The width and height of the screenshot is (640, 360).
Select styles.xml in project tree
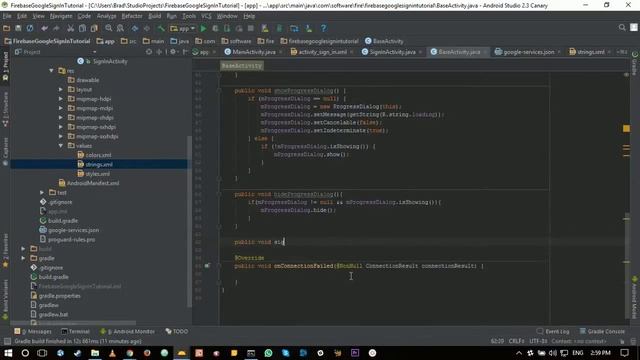(98, 174)
